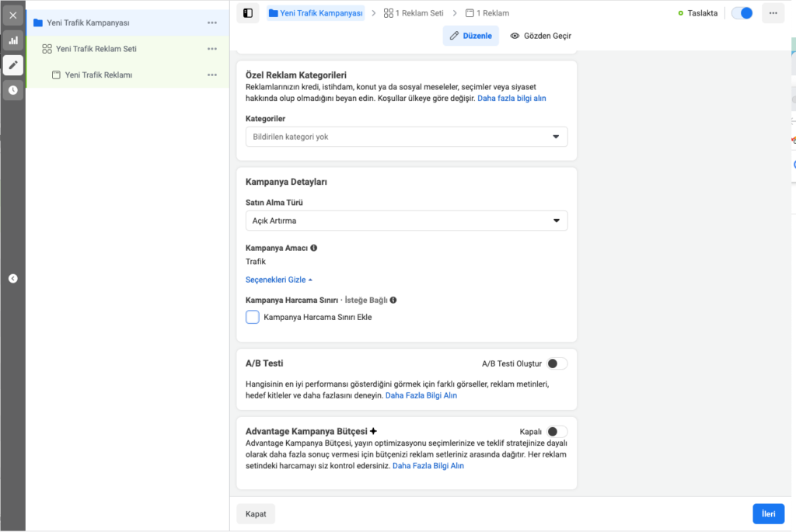The height and width of the screenshot is (532, 796).
Task: Switch to the Gözden Geçir tab
Action: (x=540, y=36)
